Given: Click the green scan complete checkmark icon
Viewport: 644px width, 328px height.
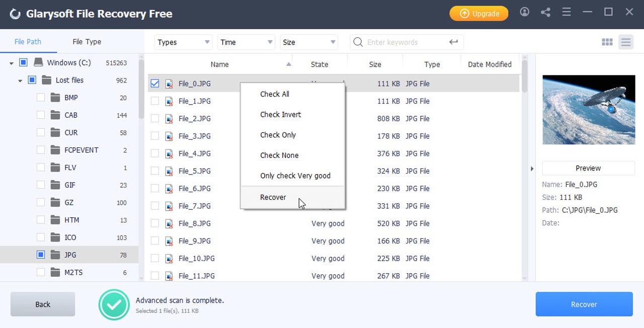Looking at the screenshot, I should coord(114,304).
